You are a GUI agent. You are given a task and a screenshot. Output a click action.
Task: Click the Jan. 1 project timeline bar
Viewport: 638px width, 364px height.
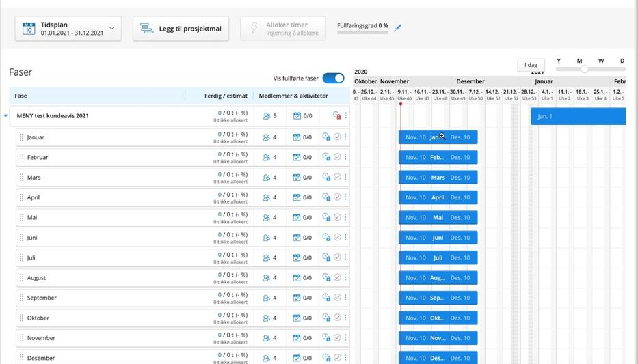[579, 116]
